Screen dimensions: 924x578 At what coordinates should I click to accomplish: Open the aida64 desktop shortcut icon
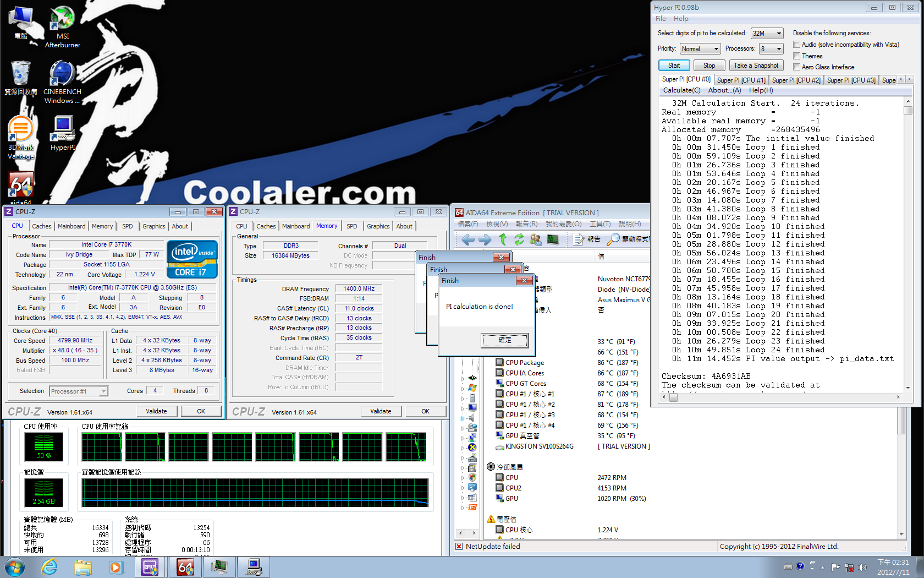pyautogui.click(x=21, y=188)
